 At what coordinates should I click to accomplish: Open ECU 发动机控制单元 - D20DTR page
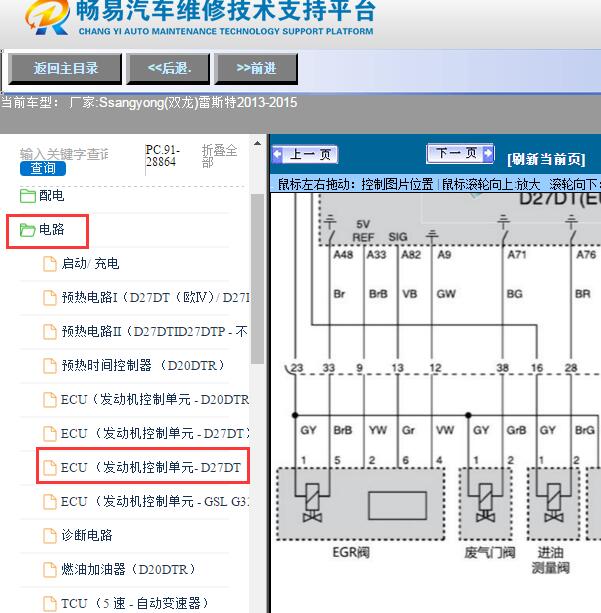[x=155, y=400]
